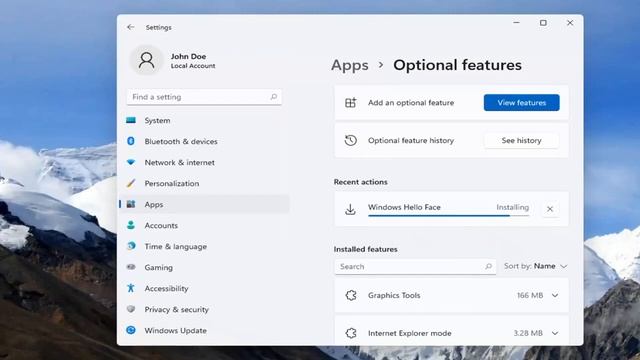Click the search magnifier in Find a setting
The width and height of the screenshot is (640, 360).
(x=274, y=97)
